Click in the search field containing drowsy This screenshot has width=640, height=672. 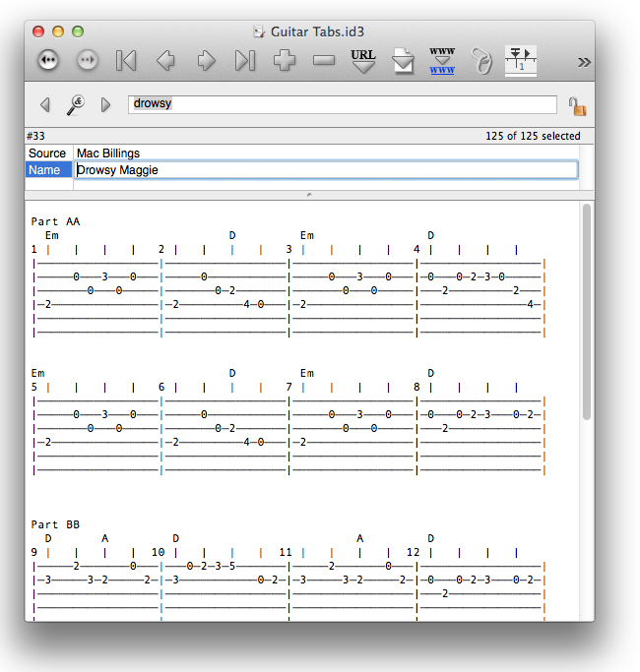(343, 104)
